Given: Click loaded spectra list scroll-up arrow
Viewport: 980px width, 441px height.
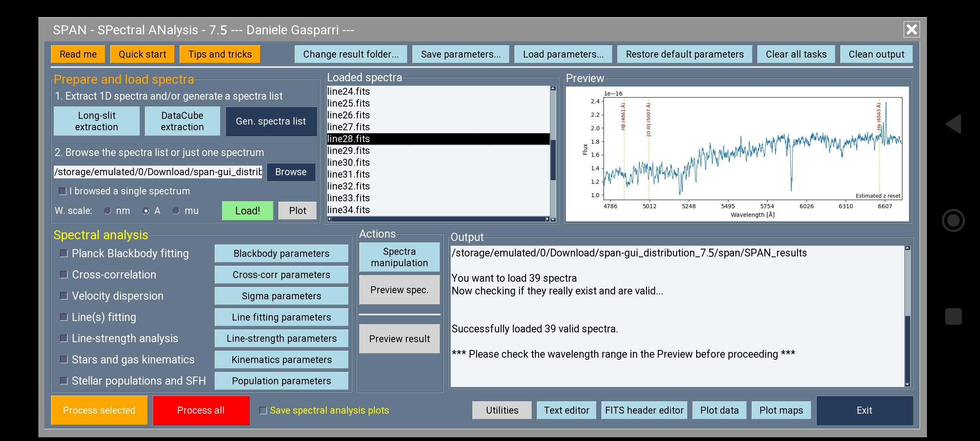Looking at the screenshot, I should click(553, 88).
